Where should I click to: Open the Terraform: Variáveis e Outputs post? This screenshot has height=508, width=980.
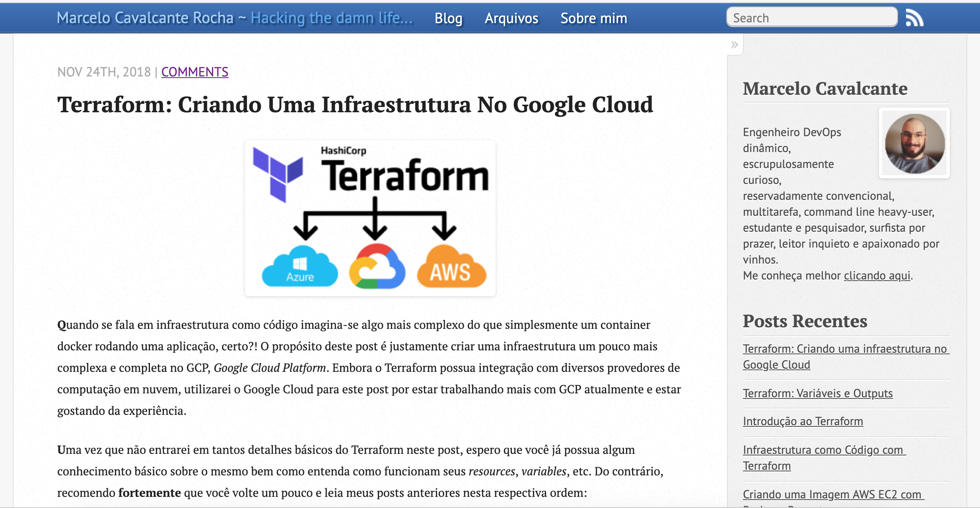(x=817, y=393)
